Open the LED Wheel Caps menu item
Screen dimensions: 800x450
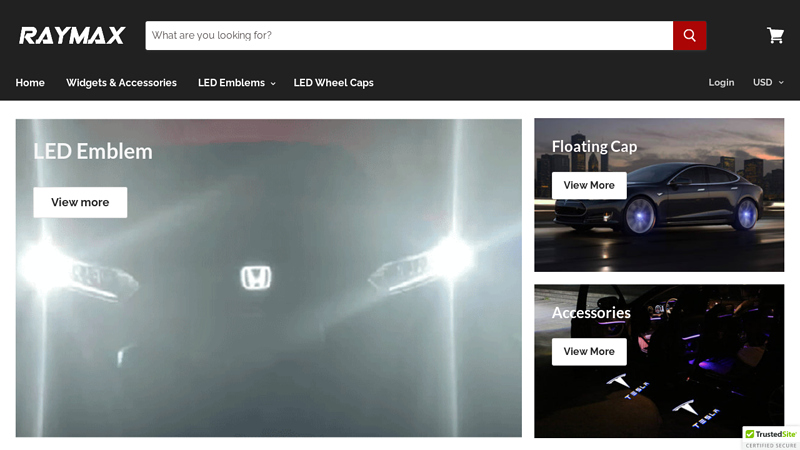[x=334, y=83]
